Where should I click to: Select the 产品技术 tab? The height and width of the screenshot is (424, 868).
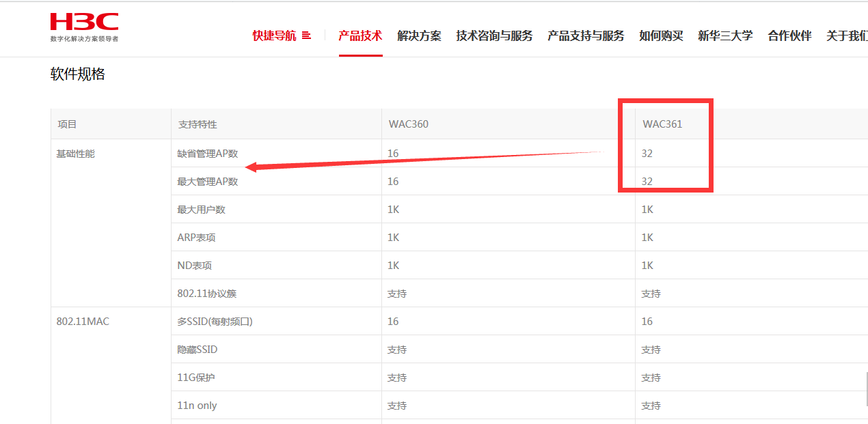click(x=360, y=36)
